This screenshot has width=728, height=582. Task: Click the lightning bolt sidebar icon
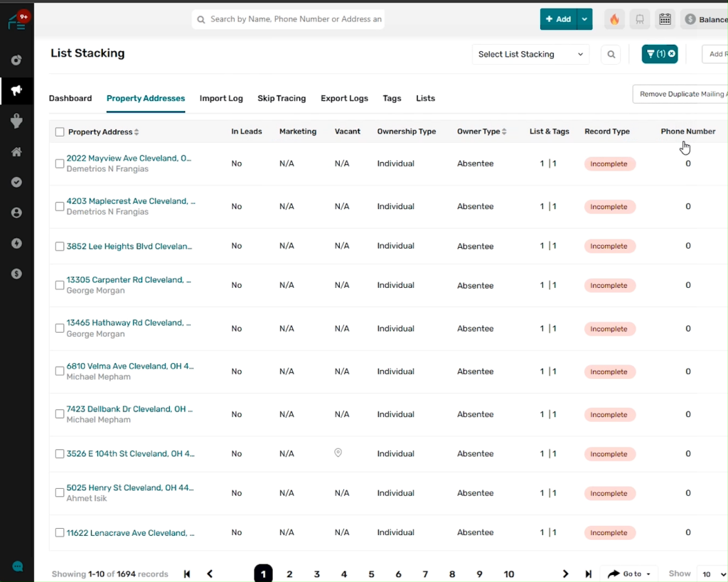16,243
